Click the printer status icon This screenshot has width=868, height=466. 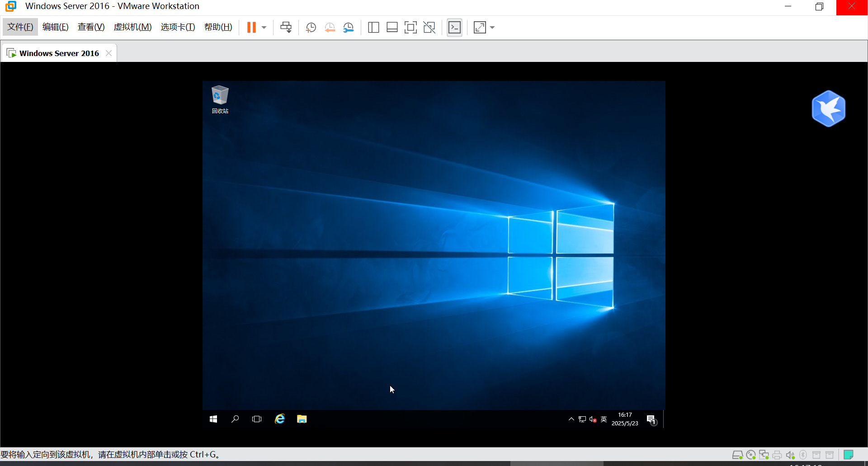777,455
